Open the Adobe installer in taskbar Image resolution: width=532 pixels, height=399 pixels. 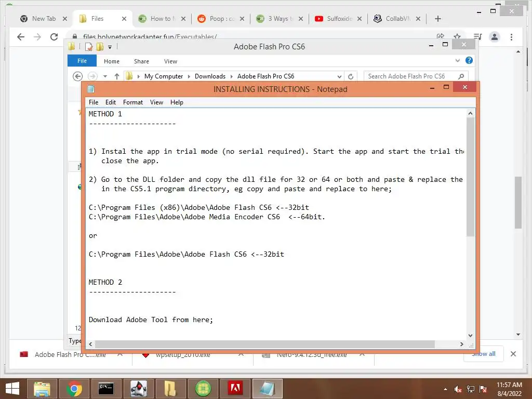point(235,389)
